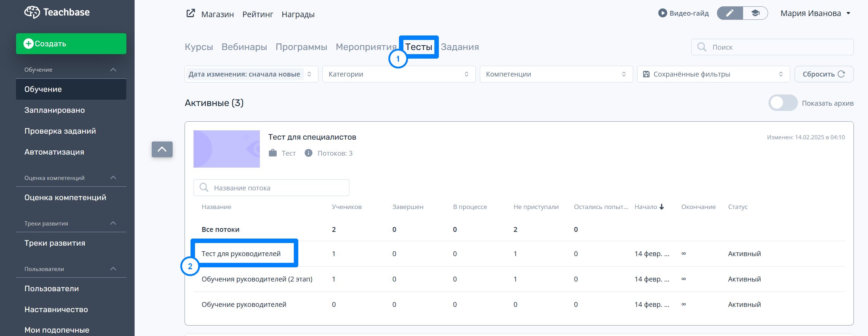Click the green Создать button
The height and width of the screenshot is (336, 868).
tap(71, 44)
